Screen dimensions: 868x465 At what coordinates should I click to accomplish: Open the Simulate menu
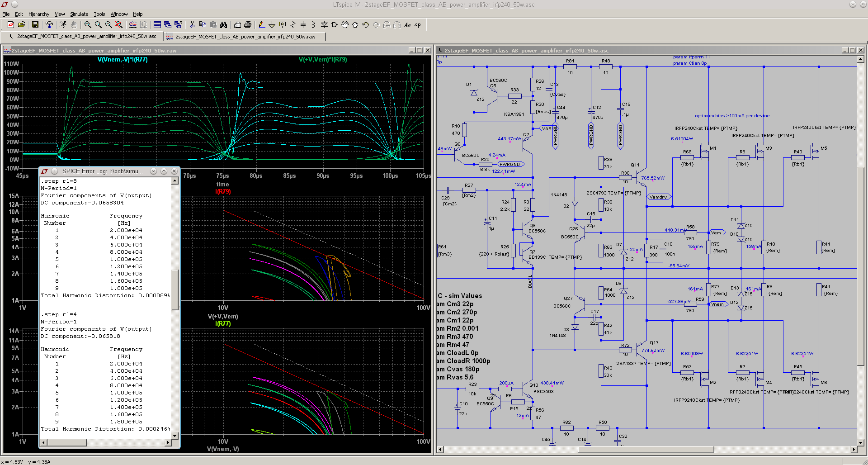point(79,14)
